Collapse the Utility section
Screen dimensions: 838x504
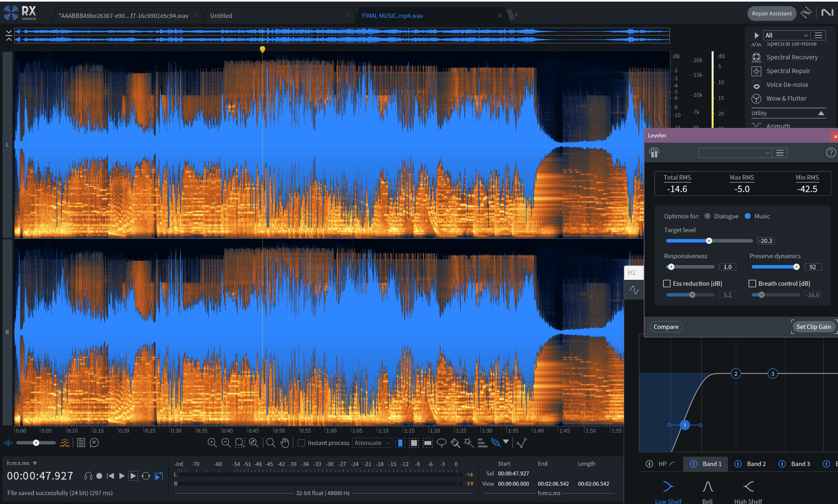click(x=821, y=113)
